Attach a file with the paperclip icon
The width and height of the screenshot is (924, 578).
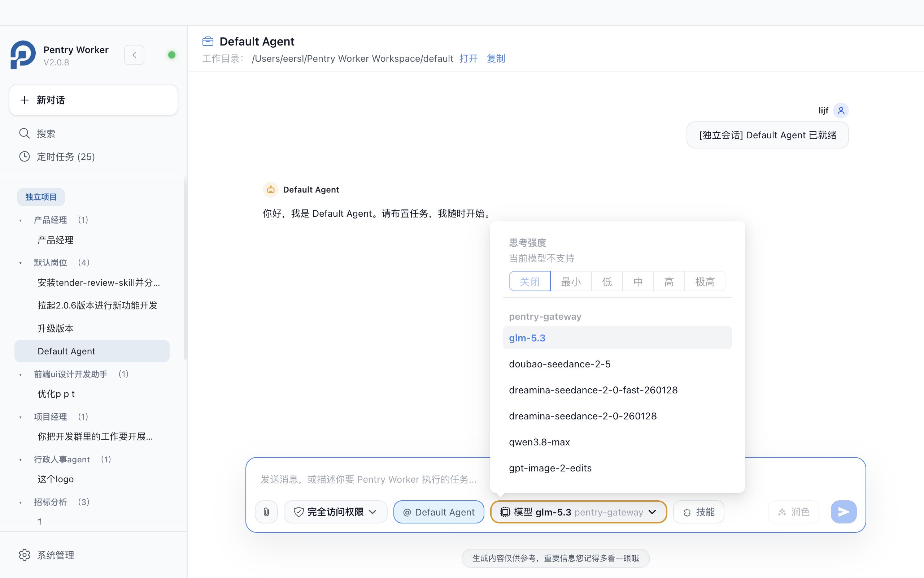point(266,512)
